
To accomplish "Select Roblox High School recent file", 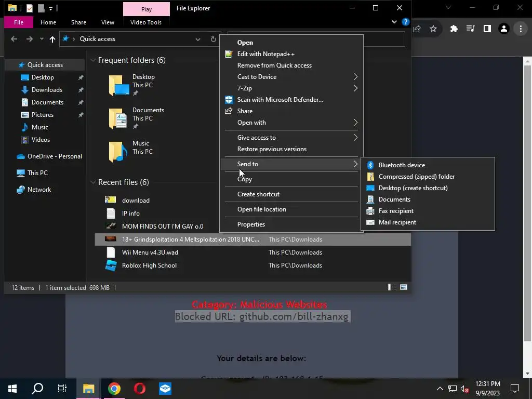I will [x=253, y=265].
